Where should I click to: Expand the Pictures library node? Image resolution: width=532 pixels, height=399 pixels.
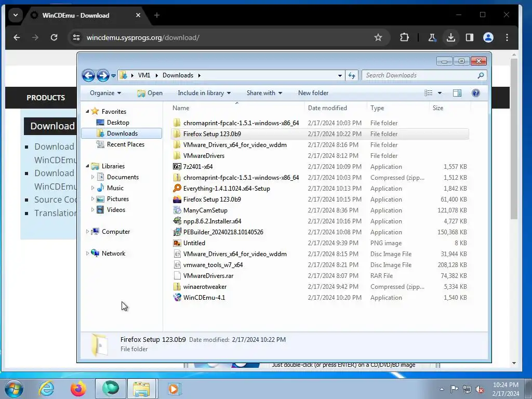[x=92, y=198]
